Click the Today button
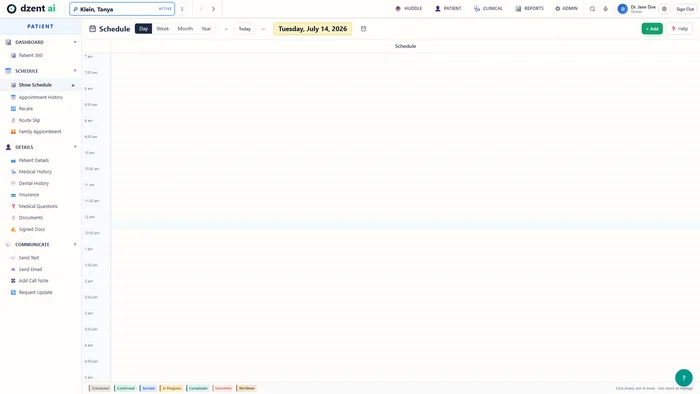This screenshot has height=394, width=700. point(245,29)
